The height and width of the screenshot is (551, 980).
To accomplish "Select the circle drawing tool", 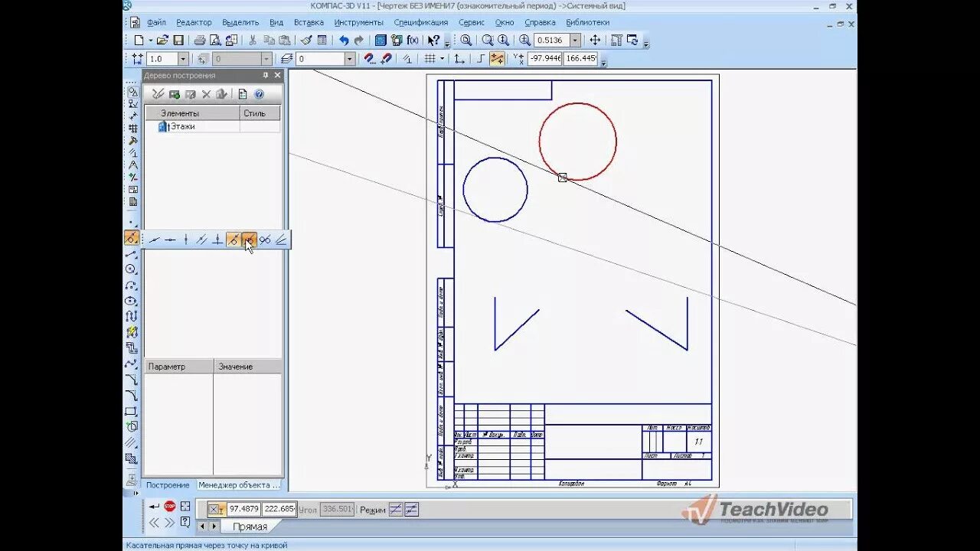I will click(x=131, y=269).
